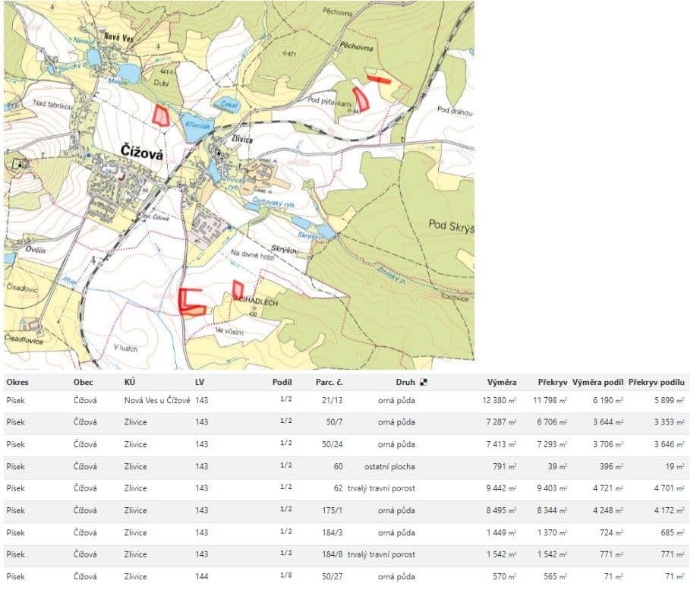Image resolution: width=700 pixels, height=593 pixels.
Task: Select parcel 184/8 trvalý travní porost row
Action: [346, 554]
